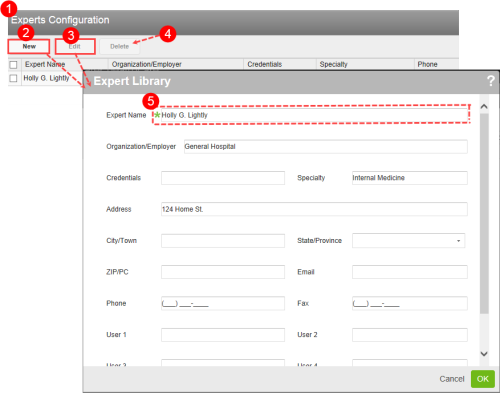Click the Specialty field showing Internal Medicine

[x=410, y=178]
